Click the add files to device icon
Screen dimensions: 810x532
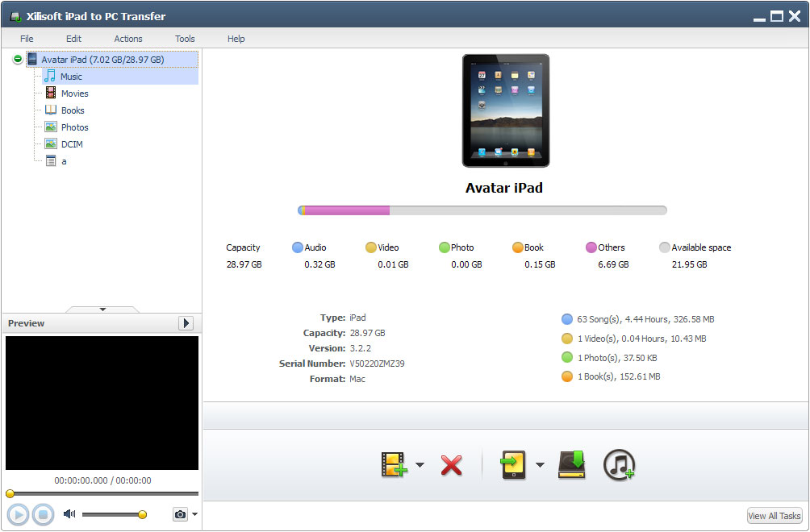(x=395, y=464)
